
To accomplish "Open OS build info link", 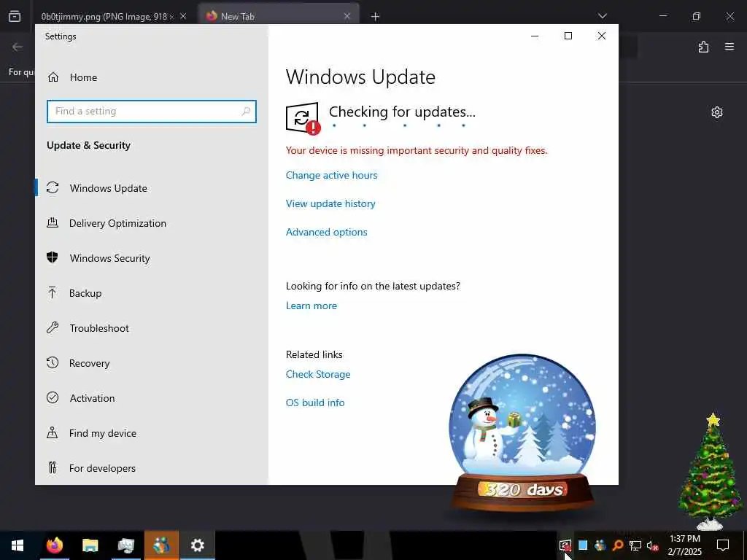I will click(315, 402).
